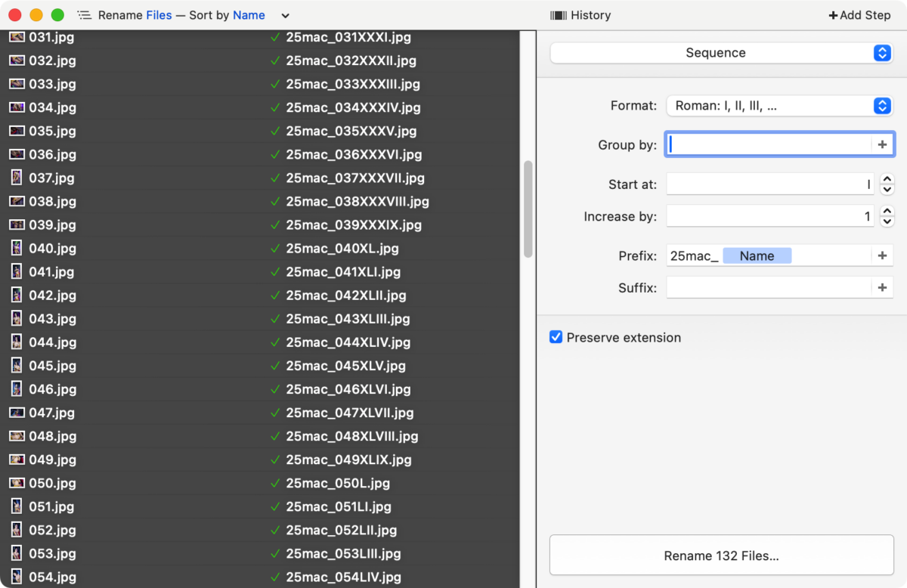
Task: Click the file list vertical scrollbar
Action: point(528,210)
